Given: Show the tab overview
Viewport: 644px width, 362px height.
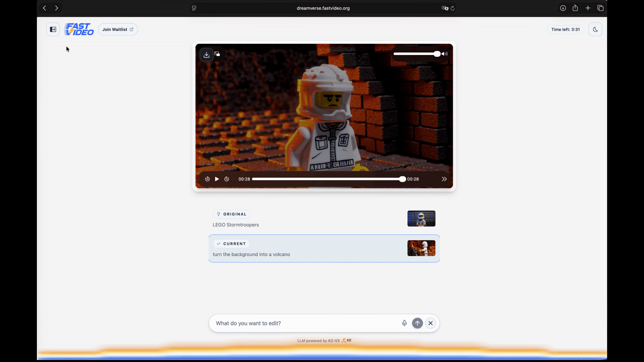Looking at the screenshot, I should [x=600, y=8].
